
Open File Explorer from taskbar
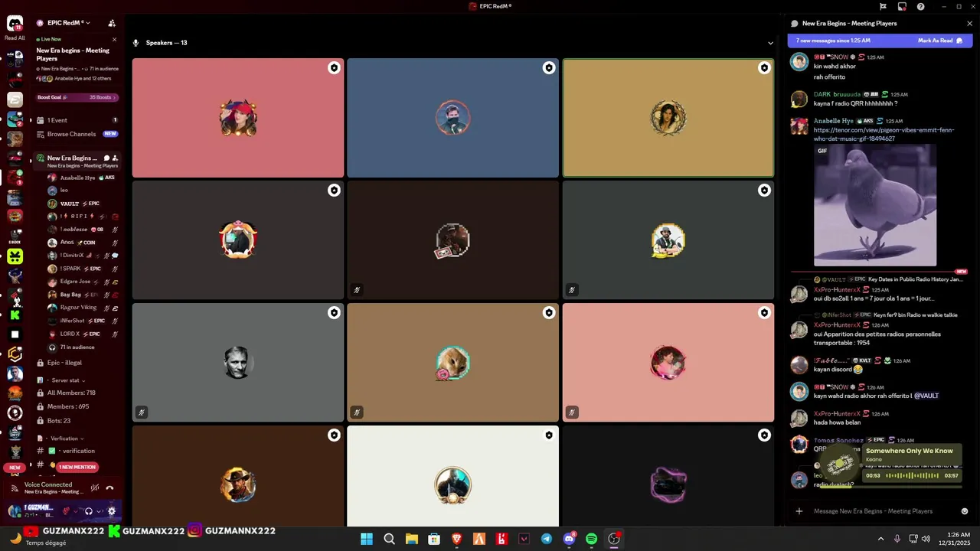[x=412, y=539]
